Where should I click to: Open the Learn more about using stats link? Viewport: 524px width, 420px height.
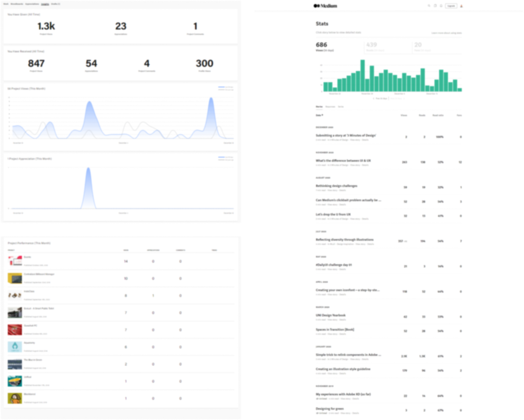click(446, 33)
